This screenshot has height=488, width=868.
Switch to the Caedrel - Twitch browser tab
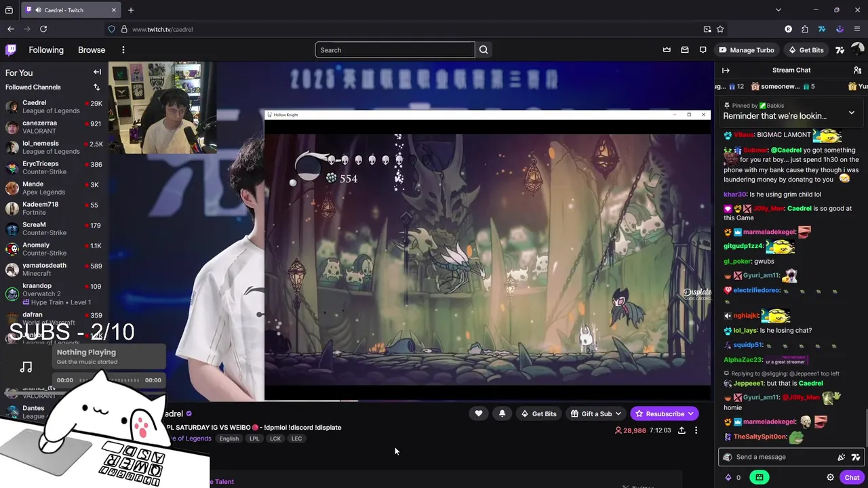click(x=71, y=10)
